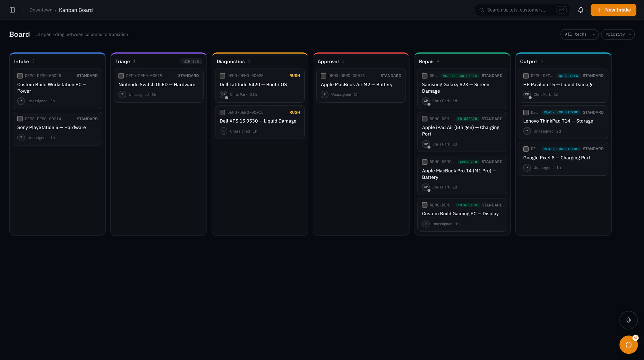Select the Intake column header

[22, 61]
